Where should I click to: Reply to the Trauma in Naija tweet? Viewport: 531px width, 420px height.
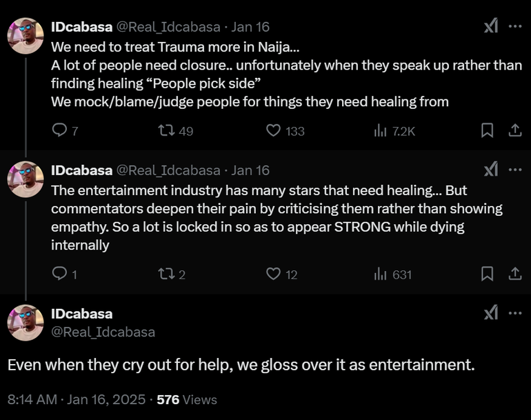click(x=60, y=130)
